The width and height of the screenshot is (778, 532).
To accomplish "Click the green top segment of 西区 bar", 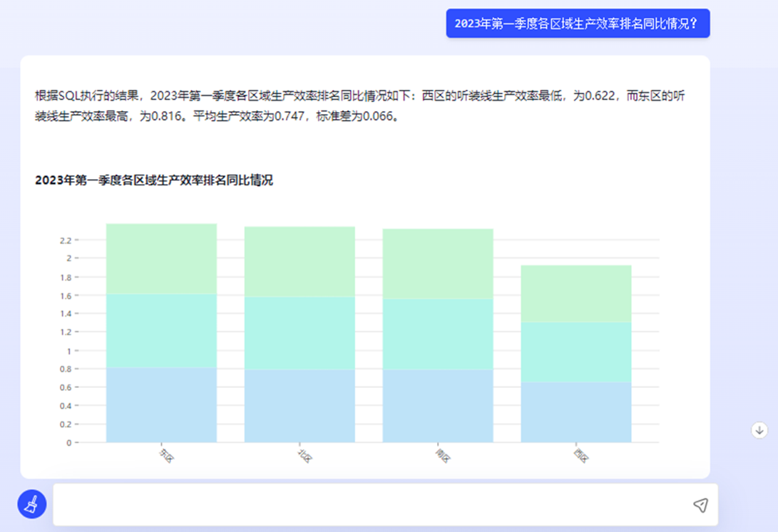I will coord(576,294).
